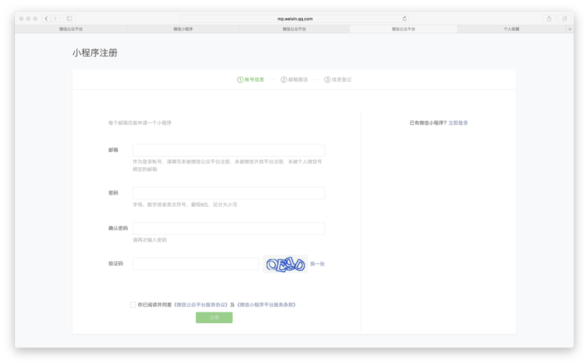This screenshot has height=364, width=588.
Task: Click the 每个邮箱仅能申请一个小程序 notice
Action: pyautogui.click(x=140, y=123)
